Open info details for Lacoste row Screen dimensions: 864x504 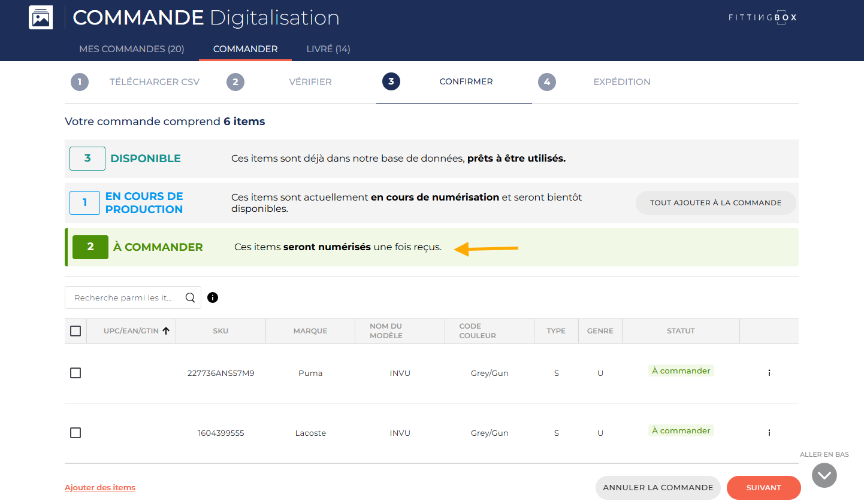pos(769,433)
